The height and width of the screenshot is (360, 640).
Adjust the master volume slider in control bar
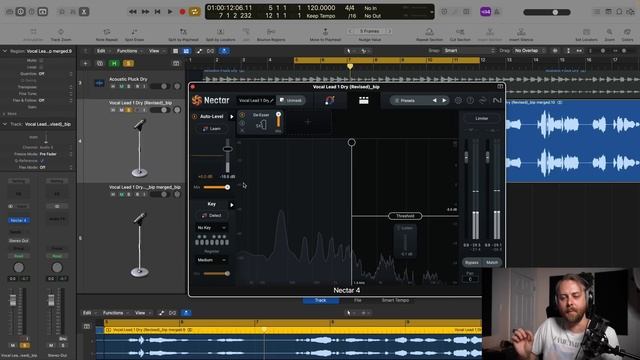coord(547,12)
